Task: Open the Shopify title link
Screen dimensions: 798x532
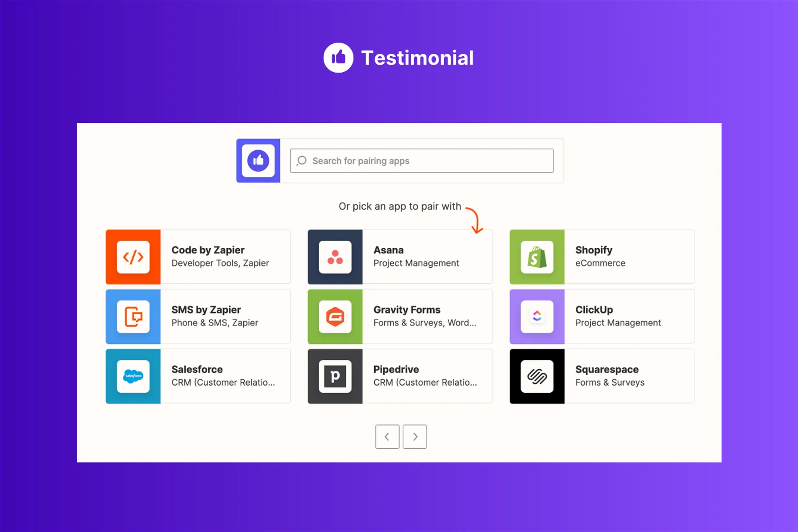Action: click(594, 250)
